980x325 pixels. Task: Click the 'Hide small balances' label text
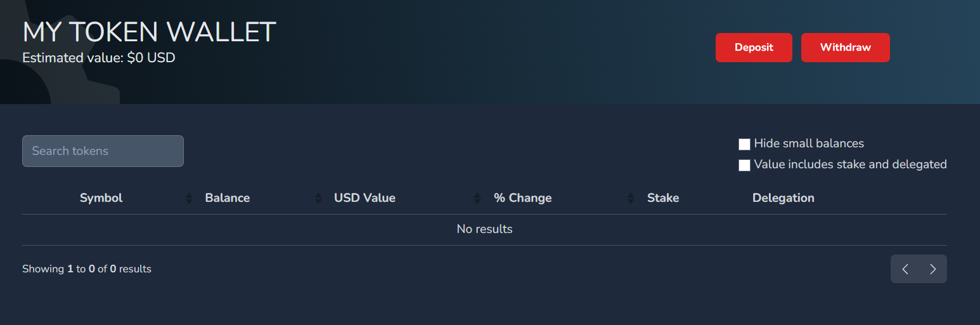(x=809, y=143)
